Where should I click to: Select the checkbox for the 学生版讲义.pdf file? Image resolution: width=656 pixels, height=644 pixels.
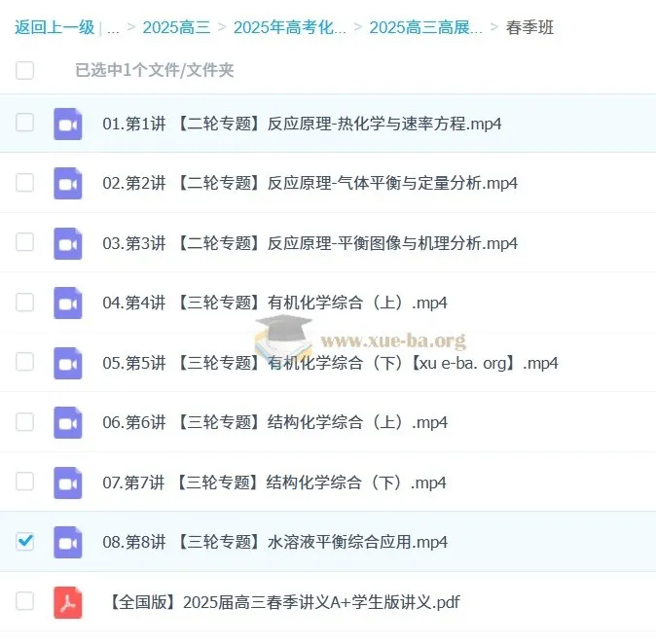(24, 601)
